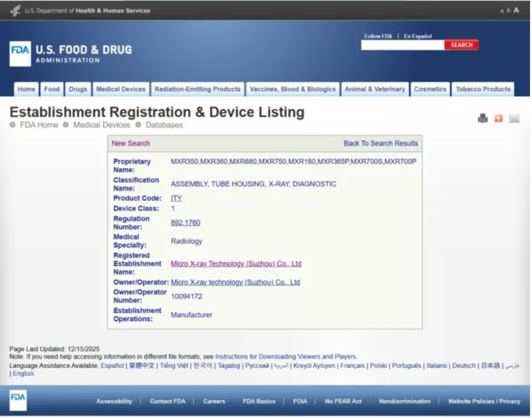Click the red SEARCH button
Screen dimensions: 532x418
(461, 45)
